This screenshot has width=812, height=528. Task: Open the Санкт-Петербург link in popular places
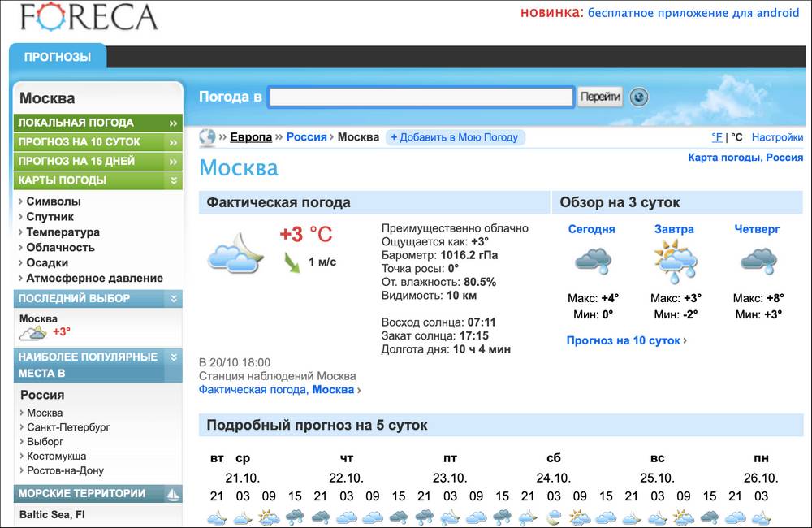[x=68, y=427]
